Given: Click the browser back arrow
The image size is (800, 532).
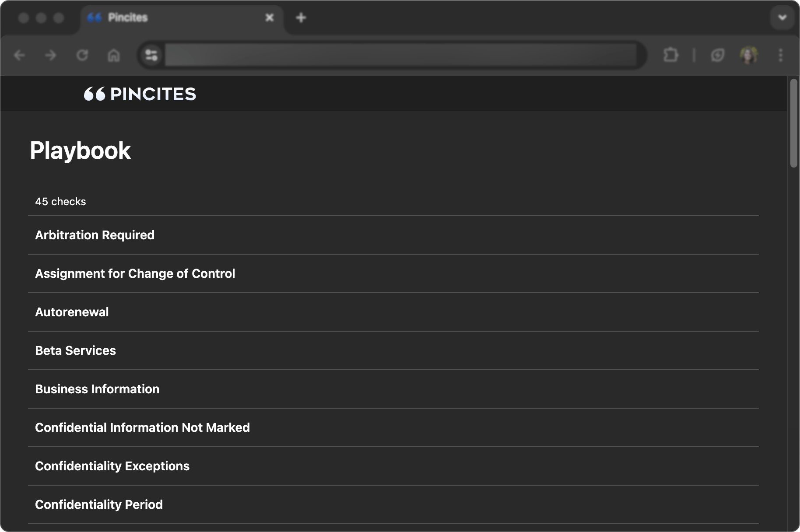Looking at the screenshot, I should click(20, 55).
